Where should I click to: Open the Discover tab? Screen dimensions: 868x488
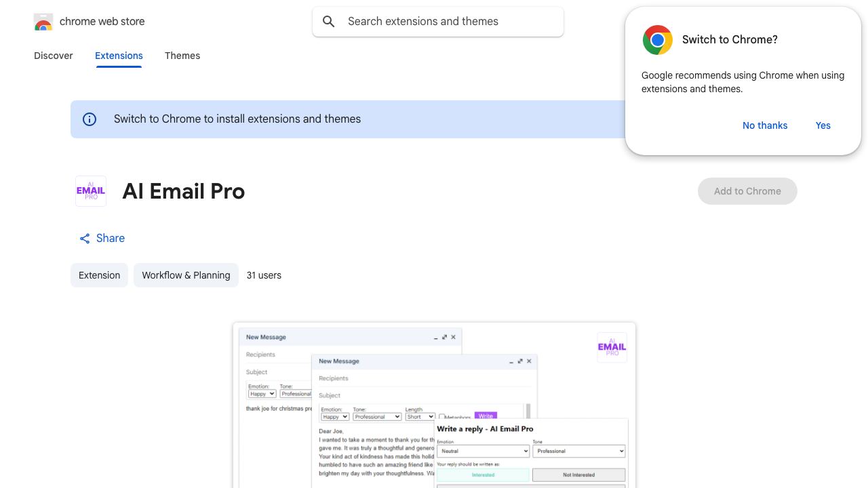point(54,56)
